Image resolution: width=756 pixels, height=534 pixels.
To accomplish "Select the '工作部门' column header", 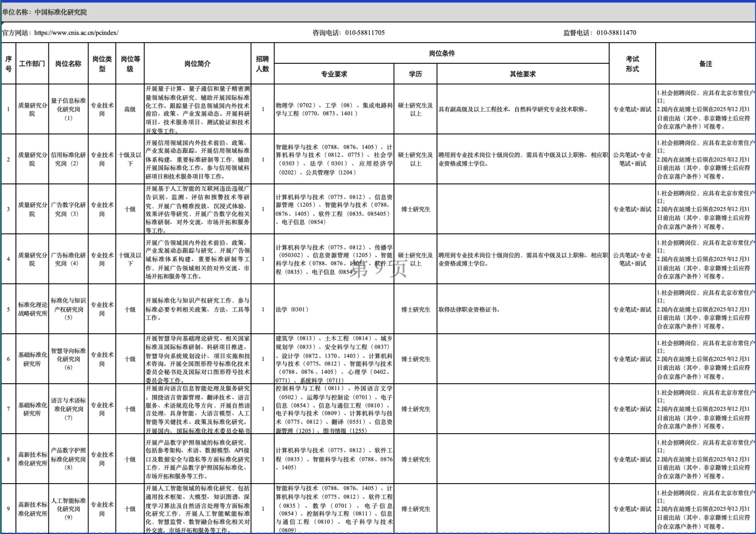I will (x=32, y=64).
